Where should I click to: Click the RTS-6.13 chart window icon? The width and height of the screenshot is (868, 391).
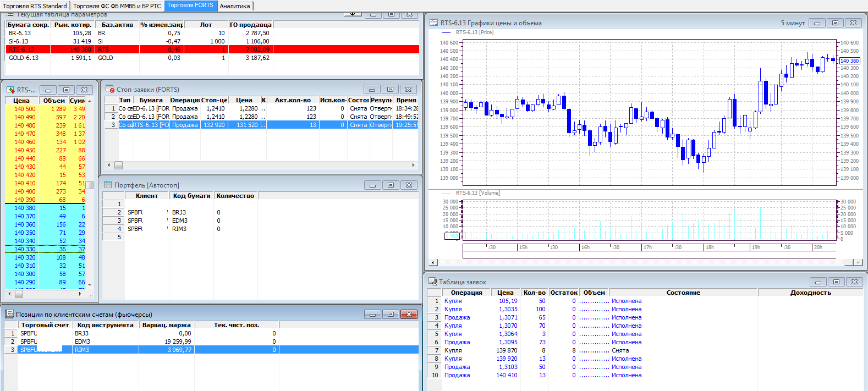click(x=433, y=23)
